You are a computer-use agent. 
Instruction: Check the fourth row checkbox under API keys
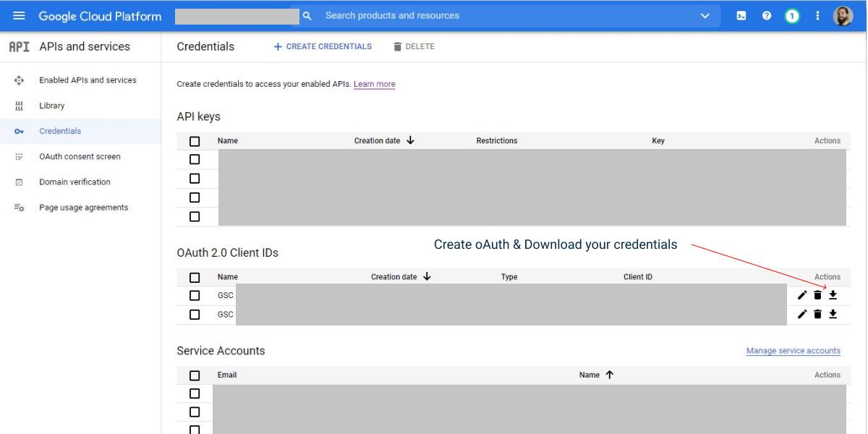point(195,216)
